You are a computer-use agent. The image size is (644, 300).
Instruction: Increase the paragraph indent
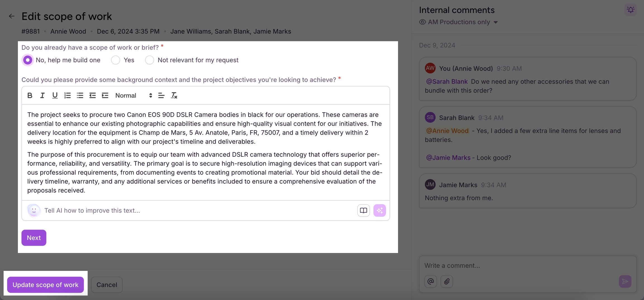[105, 95]
